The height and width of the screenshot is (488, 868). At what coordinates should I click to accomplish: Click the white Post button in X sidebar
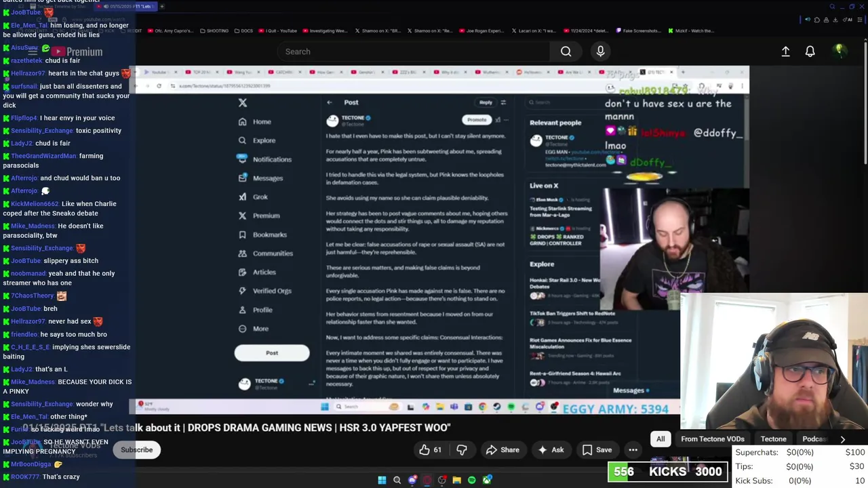pos(272,352)
